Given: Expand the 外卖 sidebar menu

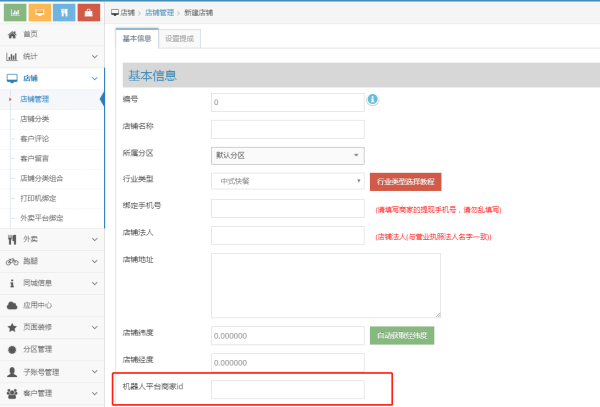Looking at the screenshot, I should [52, 239].
